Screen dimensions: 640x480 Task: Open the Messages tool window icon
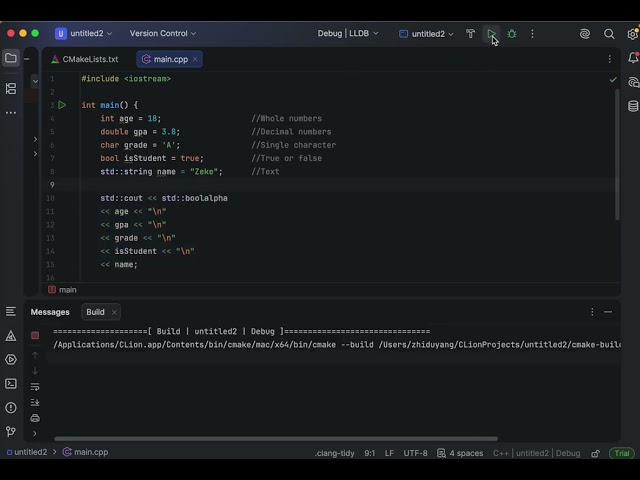(x=11, y=312)
